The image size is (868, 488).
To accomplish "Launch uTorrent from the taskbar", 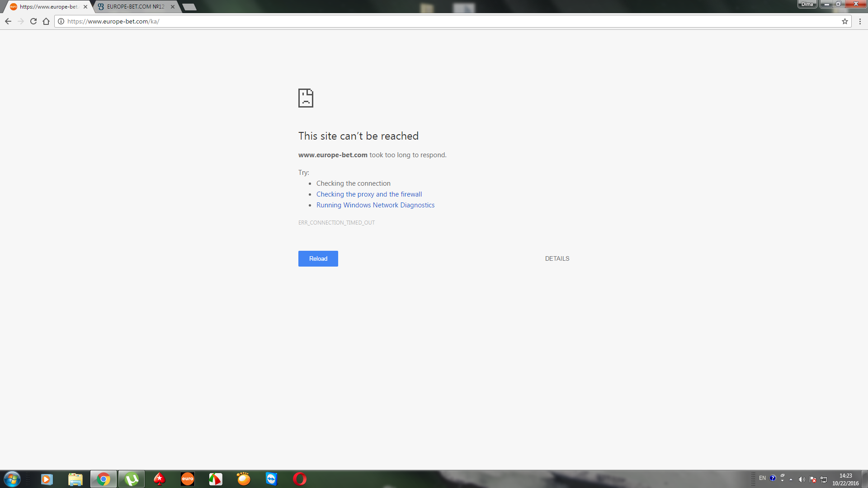I will pos(132,479).
